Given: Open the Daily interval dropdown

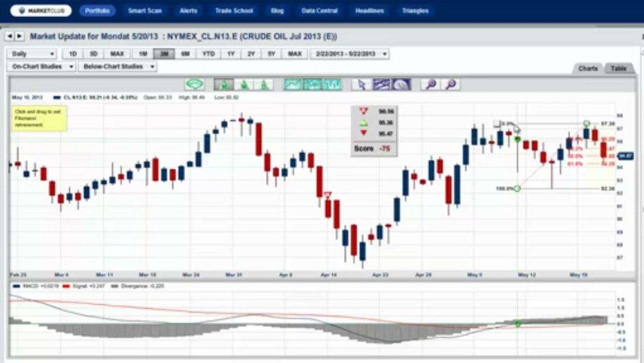Looking at the screenshot, I should 32,54.
